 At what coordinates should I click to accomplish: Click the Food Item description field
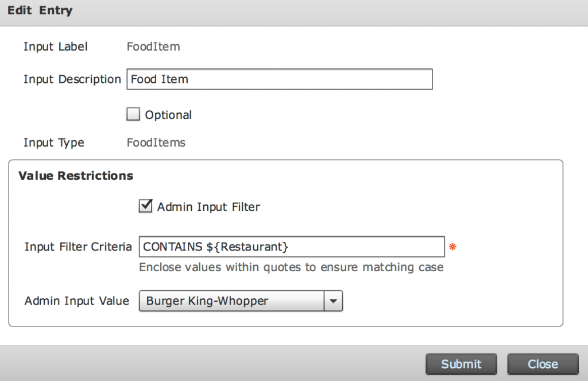(279, 79)
